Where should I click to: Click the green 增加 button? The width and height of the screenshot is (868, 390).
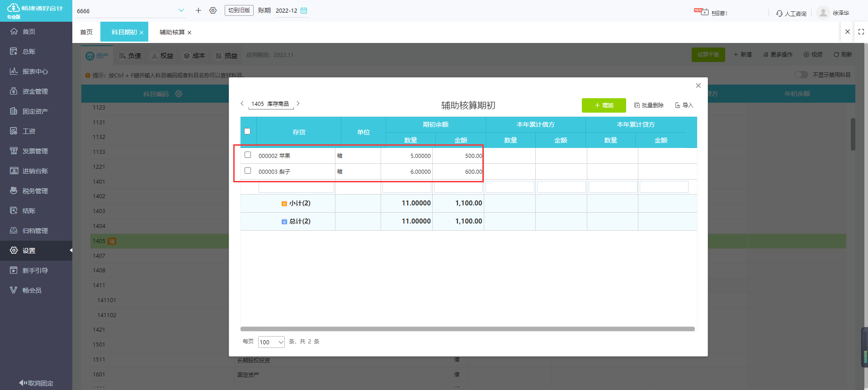point(604,105)
